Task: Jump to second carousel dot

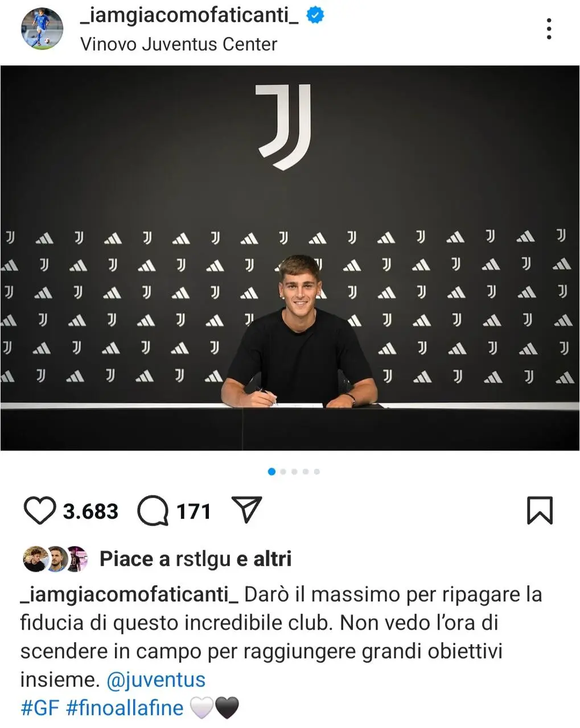Action: (283, 471)
